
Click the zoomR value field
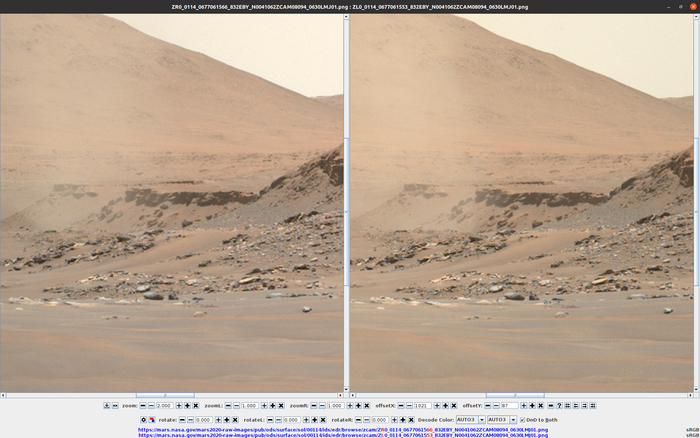coord(336,406)
